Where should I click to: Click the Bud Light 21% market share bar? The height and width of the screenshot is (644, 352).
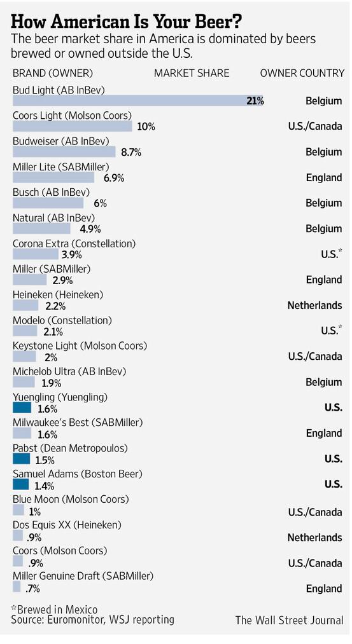[138, 100]
